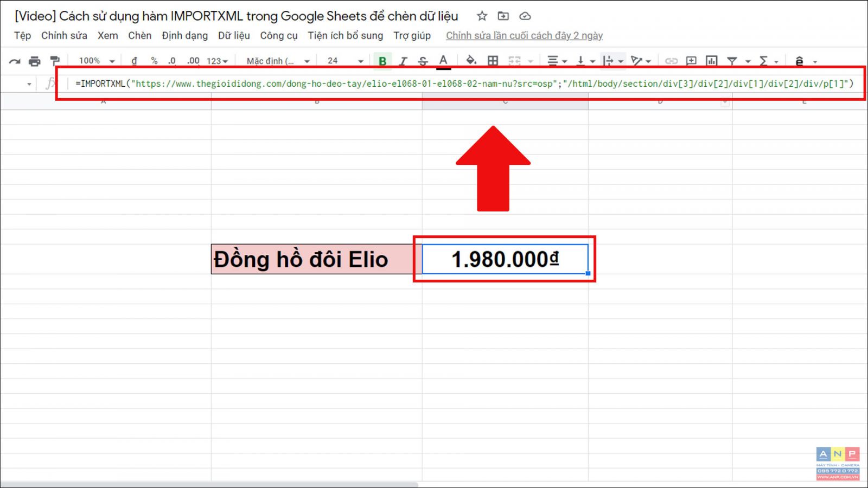Open Tiện ích bổ sung menu

pos(345,36)
